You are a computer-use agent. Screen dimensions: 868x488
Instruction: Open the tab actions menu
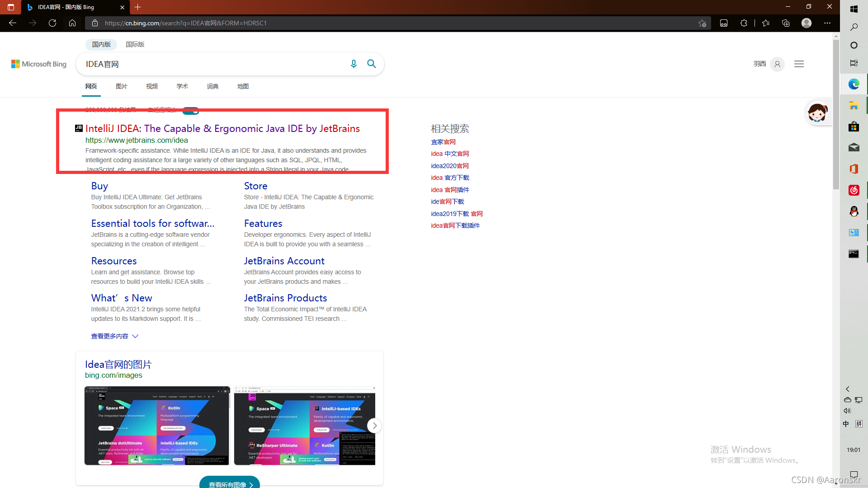coord(11,7)
